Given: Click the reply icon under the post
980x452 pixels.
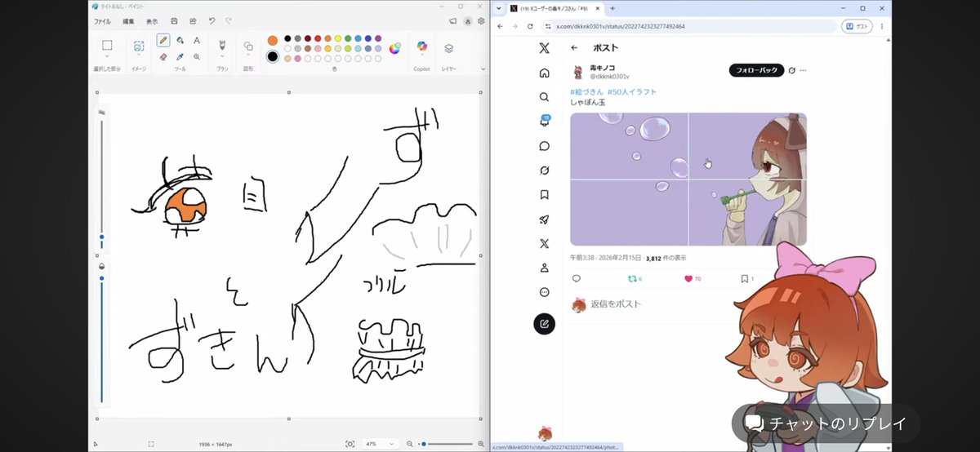Looking at the screenshot, I should point(577,279).
